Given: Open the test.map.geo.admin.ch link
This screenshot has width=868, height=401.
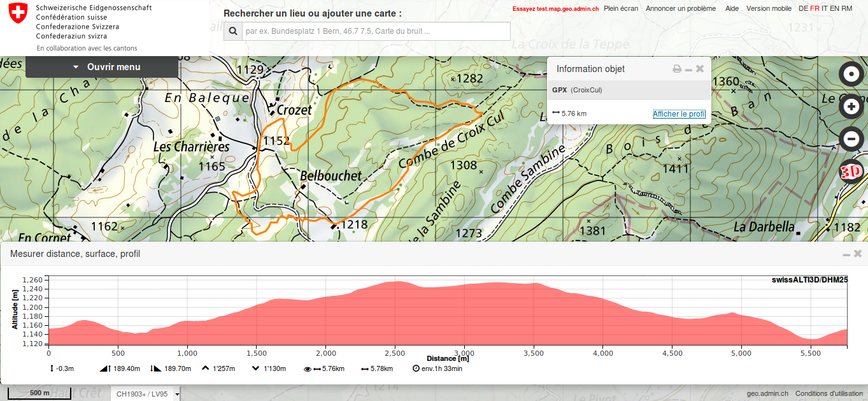Looking at the screenshot, I should click(555, 9).
